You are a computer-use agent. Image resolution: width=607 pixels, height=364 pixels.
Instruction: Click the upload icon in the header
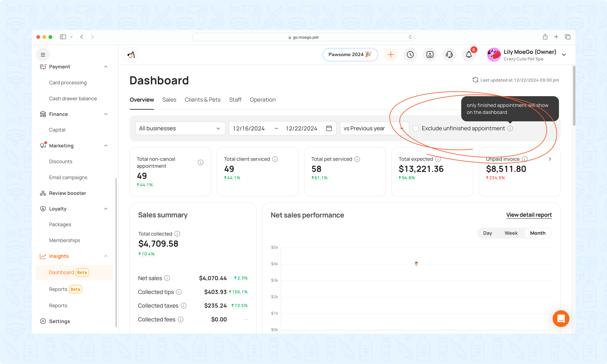(x=430, y=55)
